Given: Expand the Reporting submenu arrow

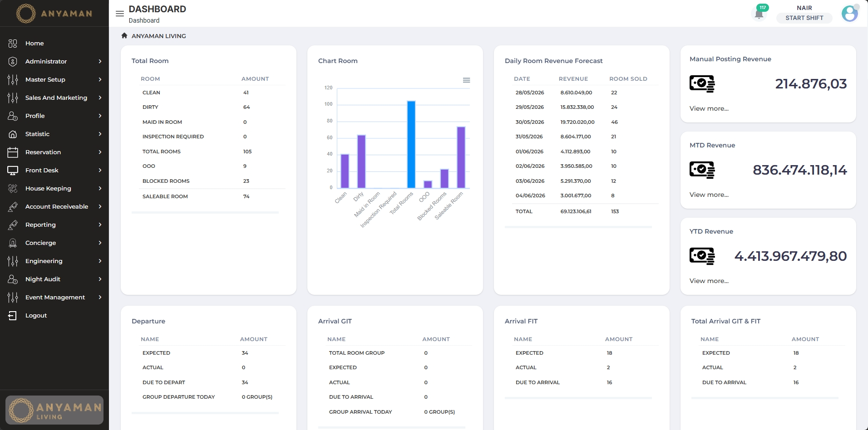Looking at the screenshot, I should point(100,225).
